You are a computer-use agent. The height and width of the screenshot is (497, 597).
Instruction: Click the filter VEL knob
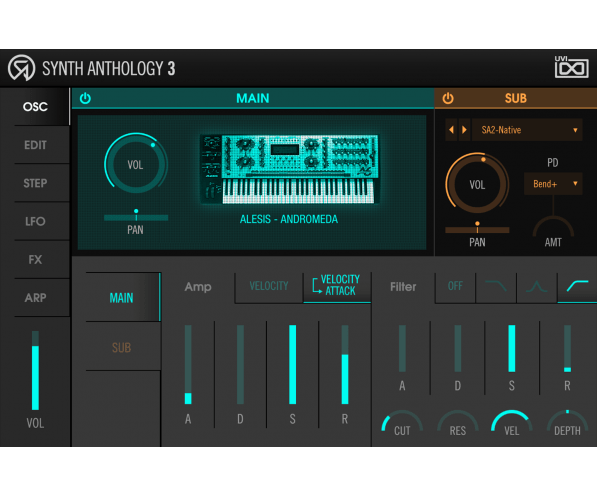pyautogui.click(x=512, y=423)
